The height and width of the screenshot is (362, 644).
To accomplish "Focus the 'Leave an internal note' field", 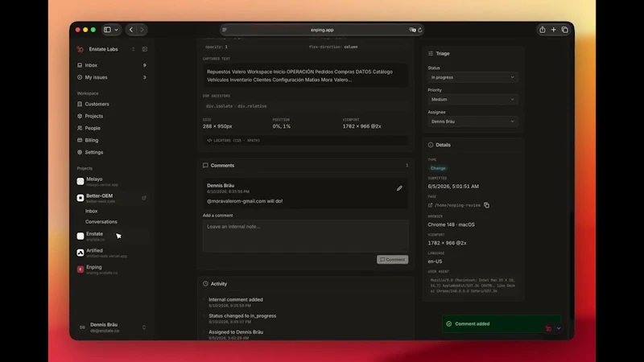I will [x=305, y=236].
